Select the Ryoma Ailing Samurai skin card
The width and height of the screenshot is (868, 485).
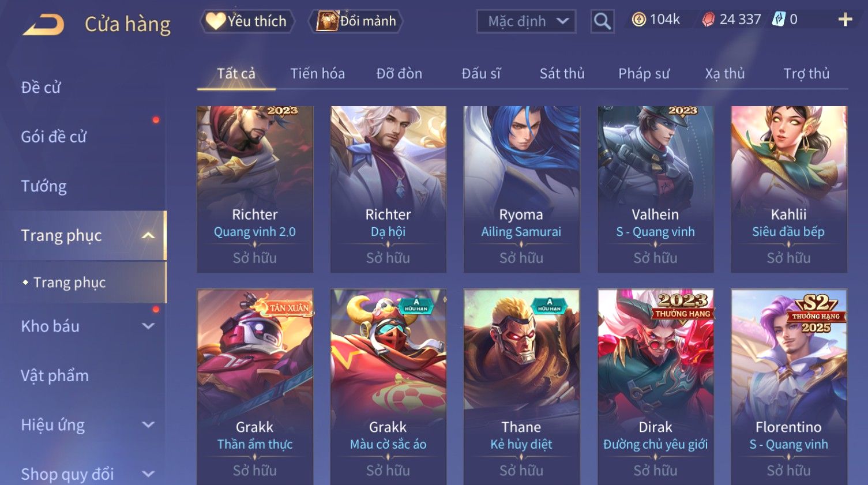(521, 189)
